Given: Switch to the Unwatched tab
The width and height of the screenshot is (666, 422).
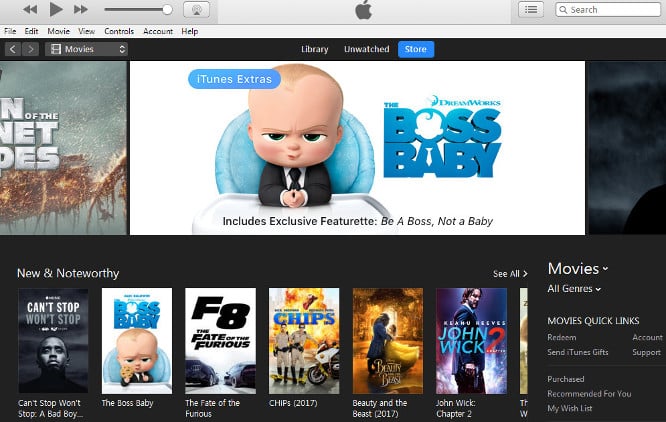Looking at the screenshot, I should pyautogui.click(x=366, y=49).
